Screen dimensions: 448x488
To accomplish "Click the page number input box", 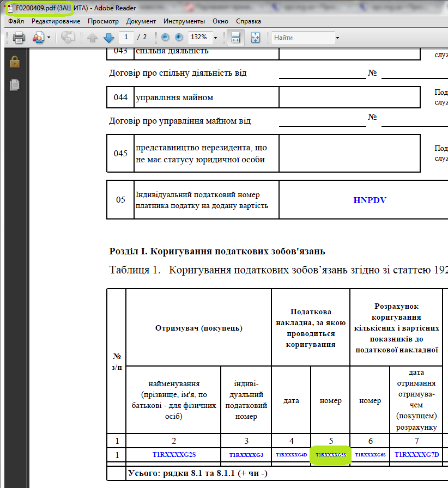I will tap(126, 37).
